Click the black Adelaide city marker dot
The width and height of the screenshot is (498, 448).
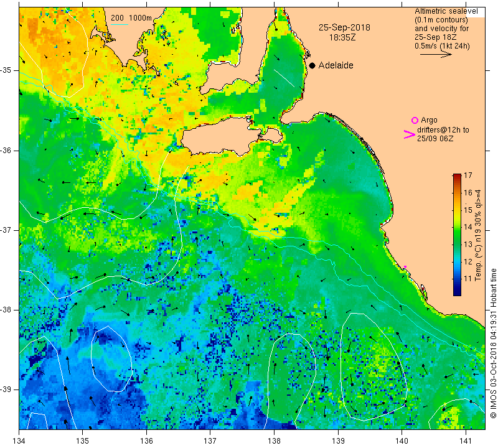(312, 65)
